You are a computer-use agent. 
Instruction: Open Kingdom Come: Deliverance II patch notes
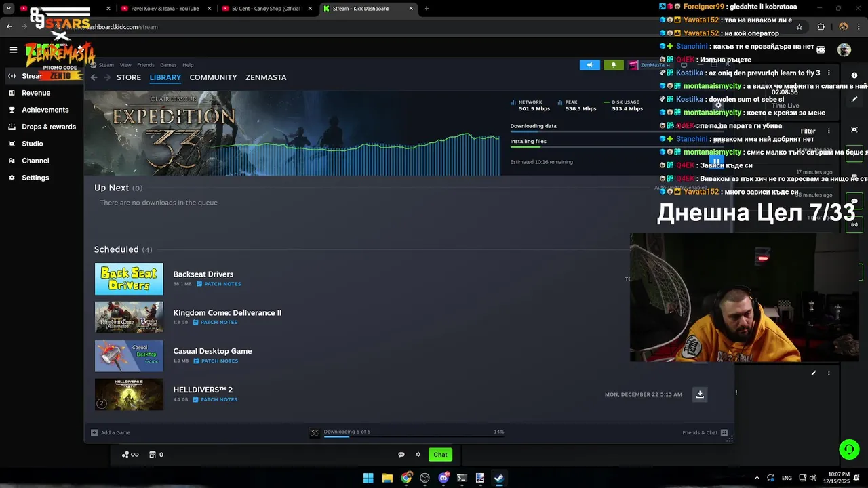click(215, 323)
